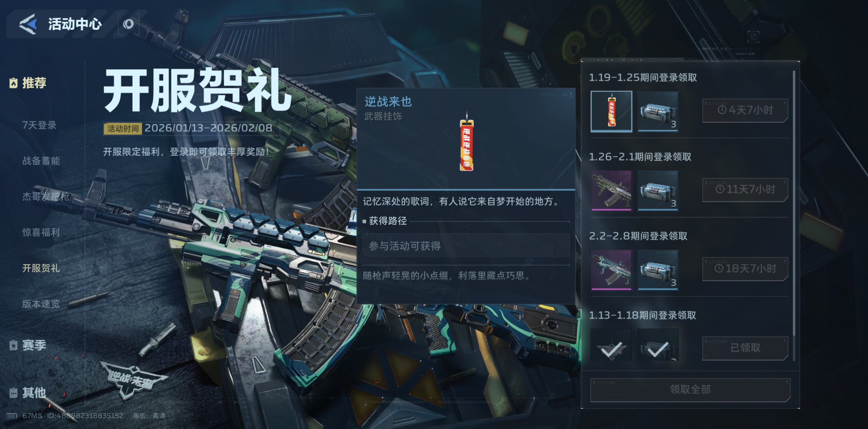Expand the 推荐 category in sidebar

(x=28, y=83)
